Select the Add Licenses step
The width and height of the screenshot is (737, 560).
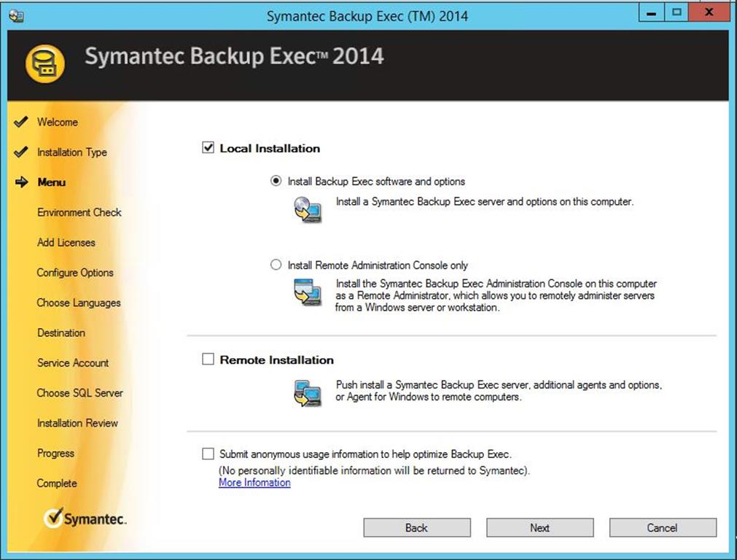coord(66,242)
